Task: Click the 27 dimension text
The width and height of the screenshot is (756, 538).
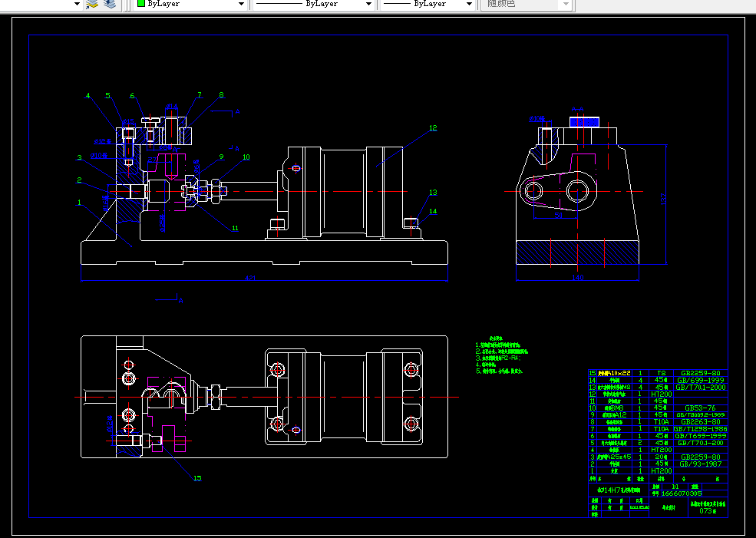Action: (153, 160)
